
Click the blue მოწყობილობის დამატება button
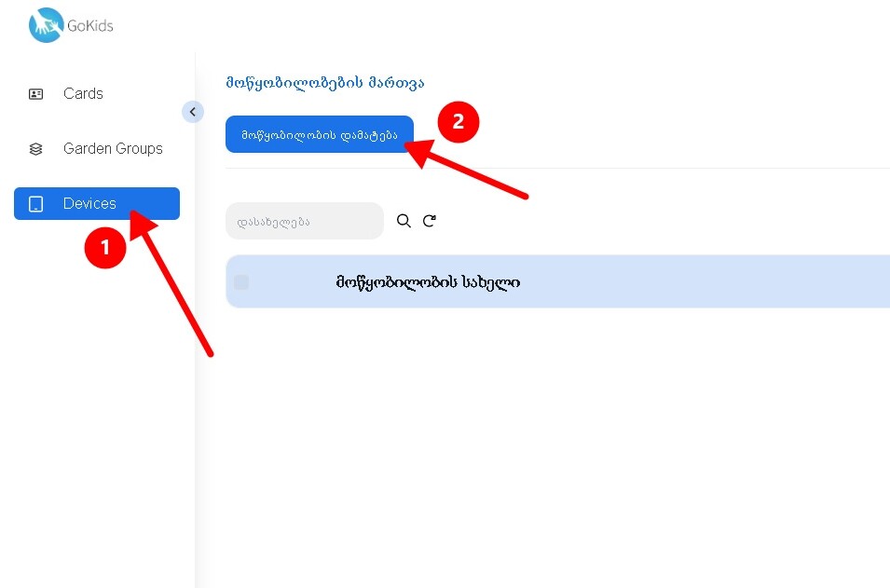pyautogui.click(x=320, y=134)
